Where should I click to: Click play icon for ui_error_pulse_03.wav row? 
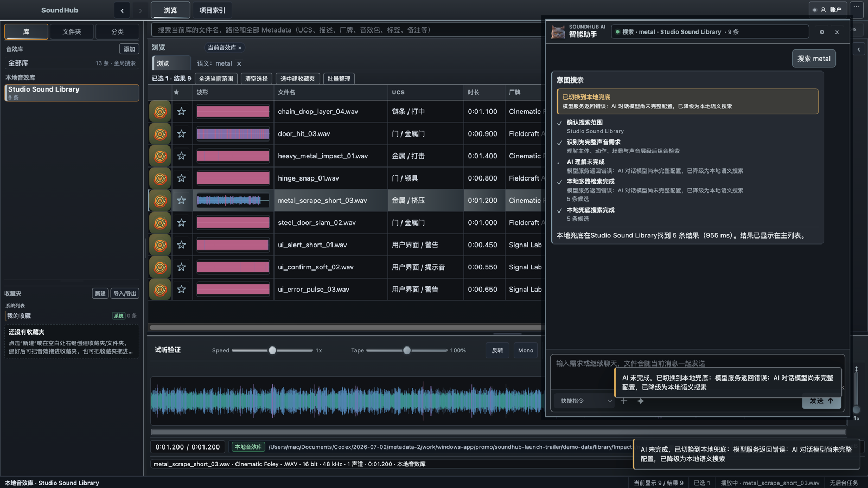pyautogui.click(x=160, y=290)
